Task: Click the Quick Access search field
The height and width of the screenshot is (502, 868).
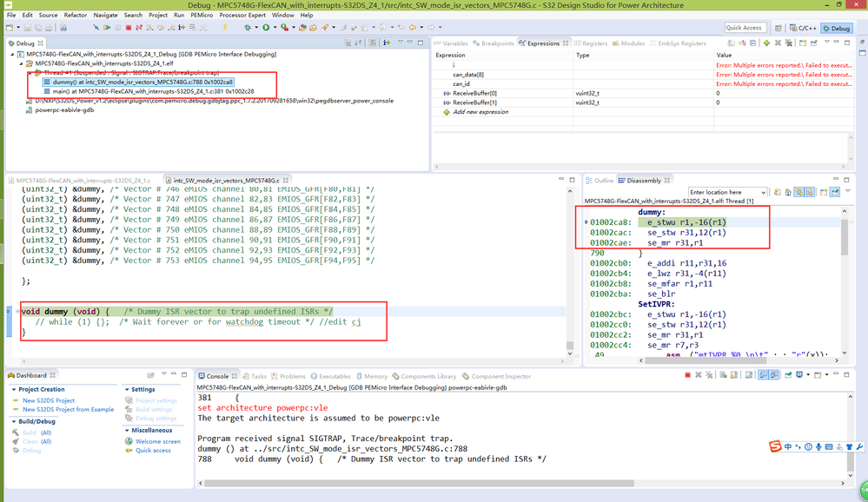Action: coord(745,28)
